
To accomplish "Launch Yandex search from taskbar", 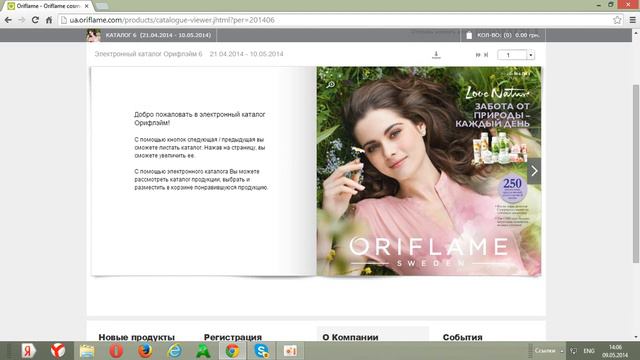I will click(x=28, y=351).
